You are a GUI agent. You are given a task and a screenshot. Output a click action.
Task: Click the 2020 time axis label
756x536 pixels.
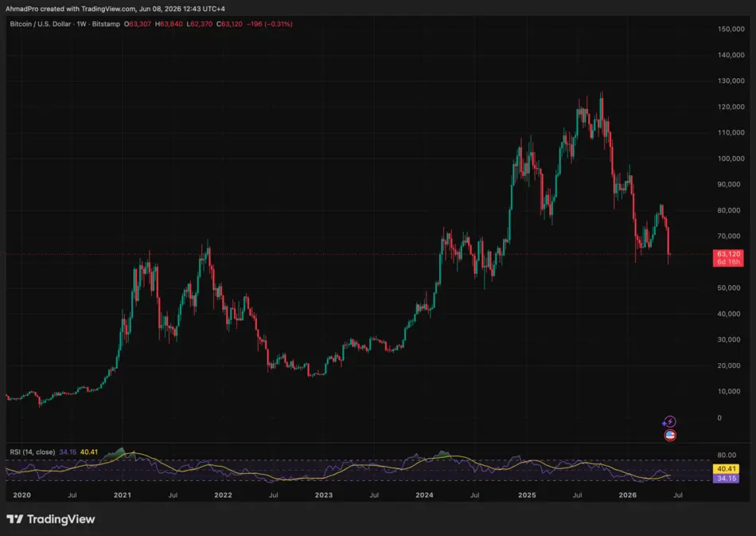point(21,495)
